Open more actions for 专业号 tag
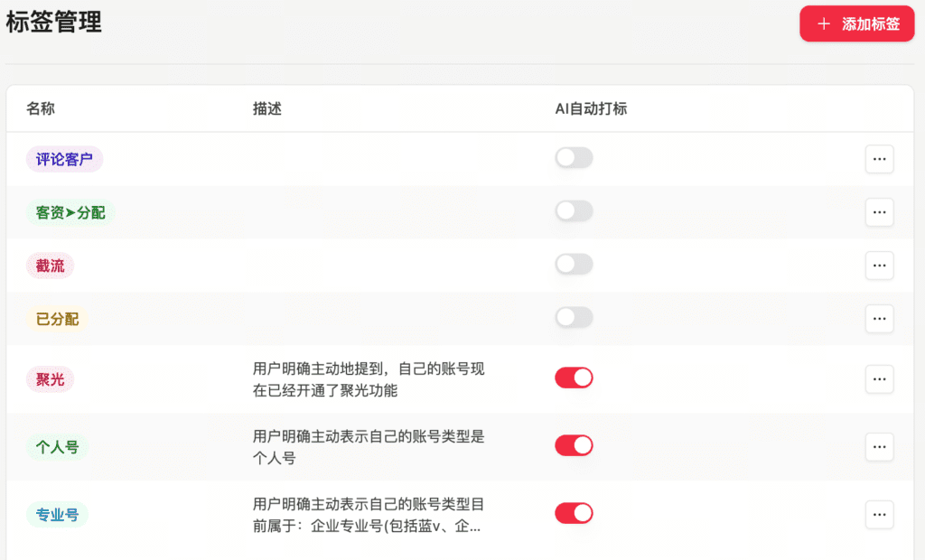Image resolution: width=925 pixels, height=560 pixels. click(x=879, y=514)
